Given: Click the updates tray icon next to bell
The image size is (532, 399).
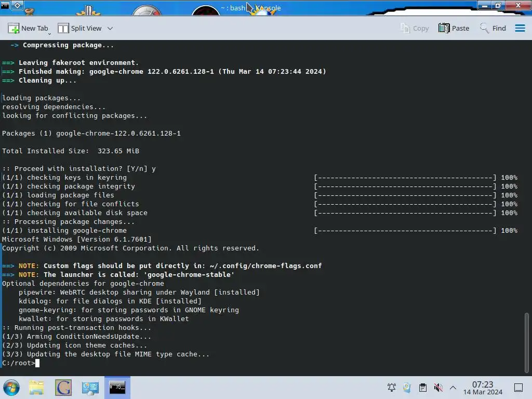Looking at the screenshot, I should [407, 388].
